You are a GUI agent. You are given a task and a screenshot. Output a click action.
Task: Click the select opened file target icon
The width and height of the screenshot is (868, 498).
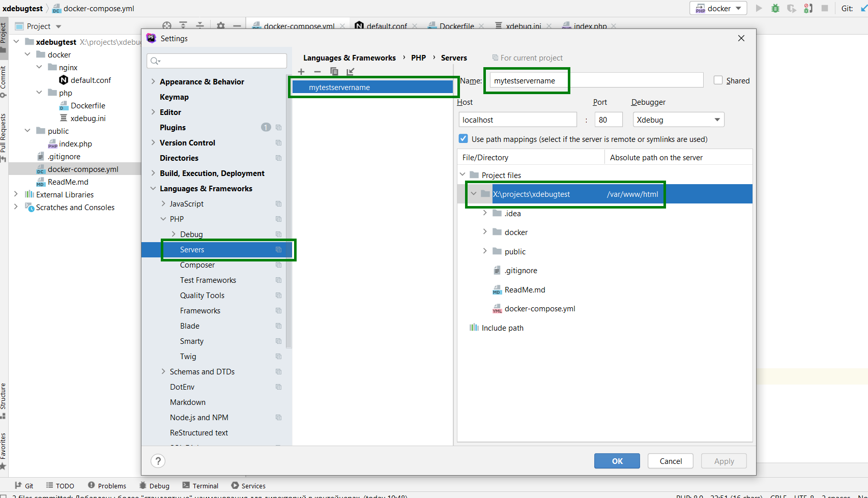pyautogui.click(x=167, y=25)
